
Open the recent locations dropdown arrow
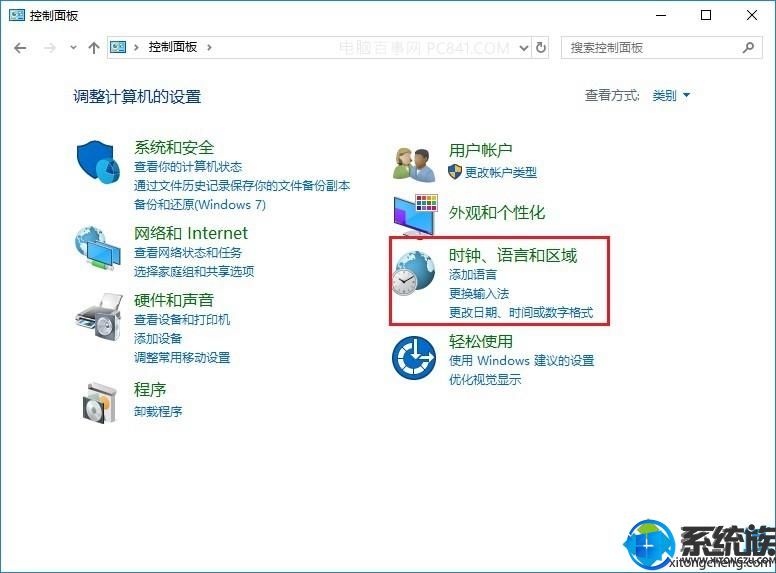pyautogui.click(x=73, y=48)
